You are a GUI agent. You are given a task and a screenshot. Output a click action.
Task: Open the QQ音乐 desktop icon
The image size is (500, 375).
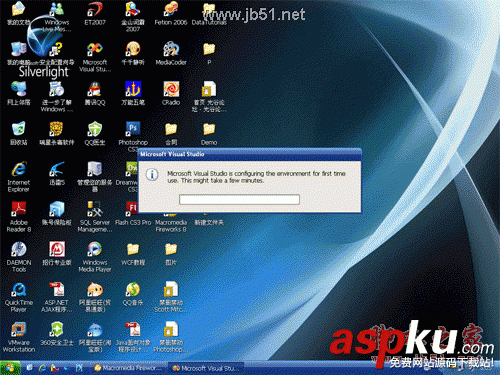click(x=133, y=289)
